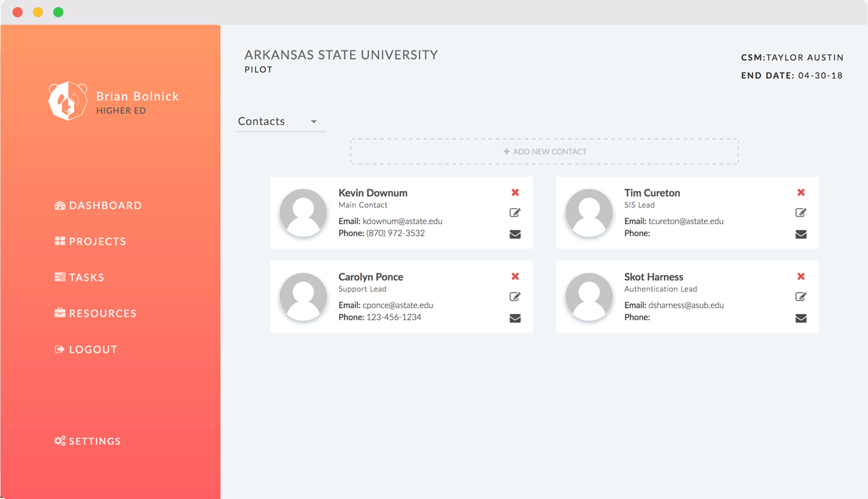
Task: Click the Resources briefcase icon
Action: click(60, 313)
